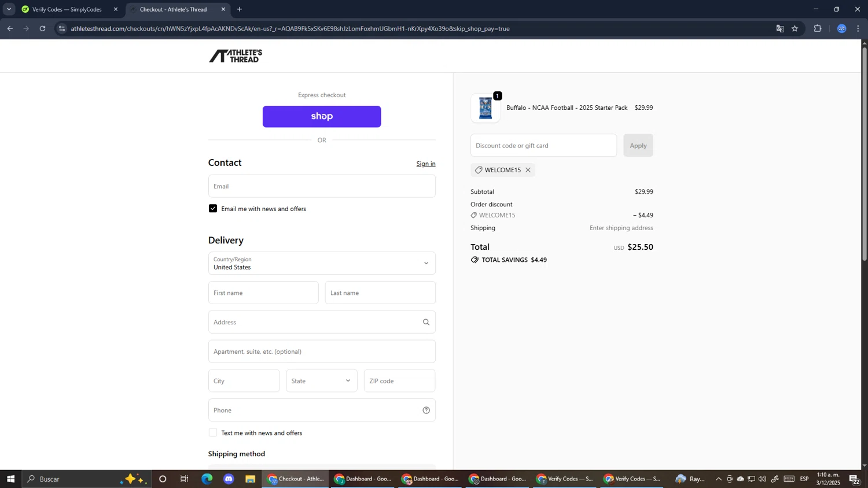Open the tab search dropdown arrow
The width and height of the screenshot is (868, 488).
point(9,9)
